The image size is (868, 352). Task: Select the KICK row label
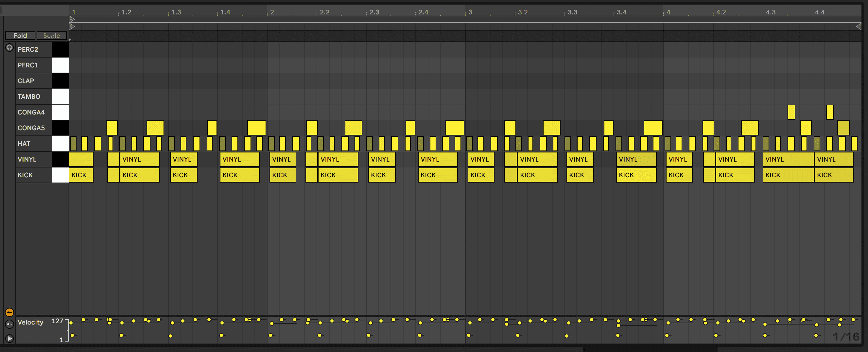(x=25, y=175)
